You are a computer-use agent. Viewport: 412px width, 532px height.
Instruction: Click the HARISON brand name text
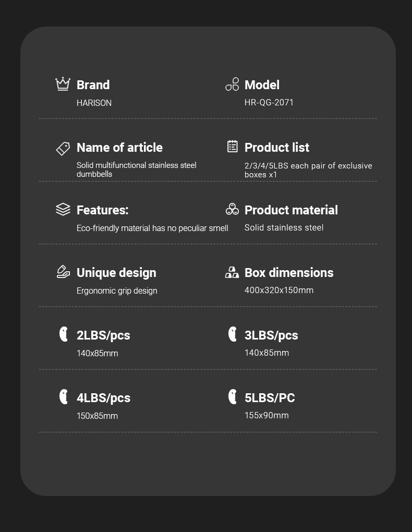[x=94, y=103]
